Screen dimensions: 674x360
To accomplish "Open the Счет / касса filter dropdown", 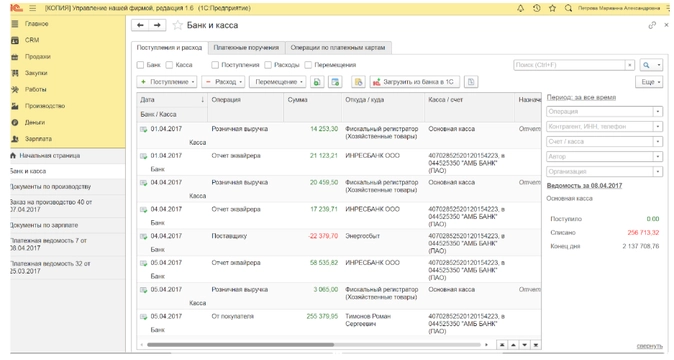I will [658, 142].
